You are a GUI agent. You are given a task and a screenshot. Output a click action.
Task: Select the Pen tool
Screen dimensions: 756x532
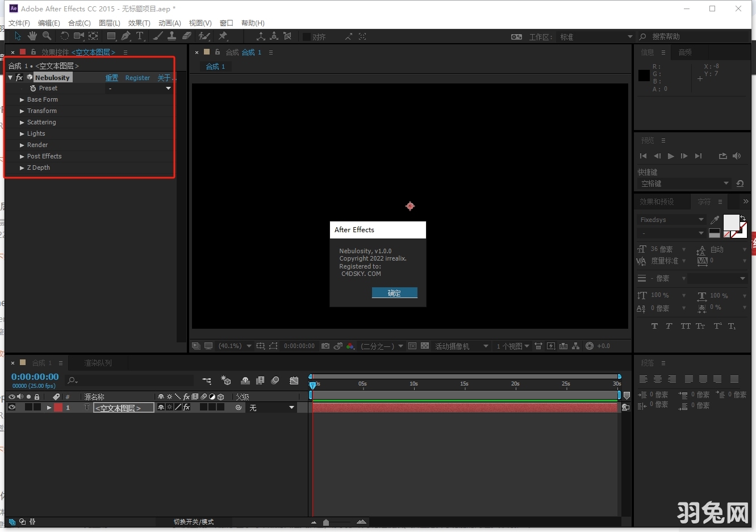[x=126, y=36]
